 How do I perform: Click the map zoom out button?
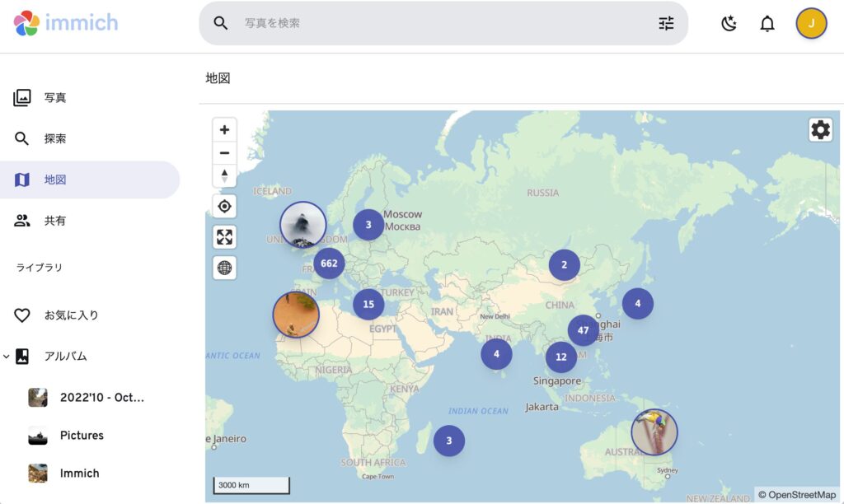pos(224,153)
